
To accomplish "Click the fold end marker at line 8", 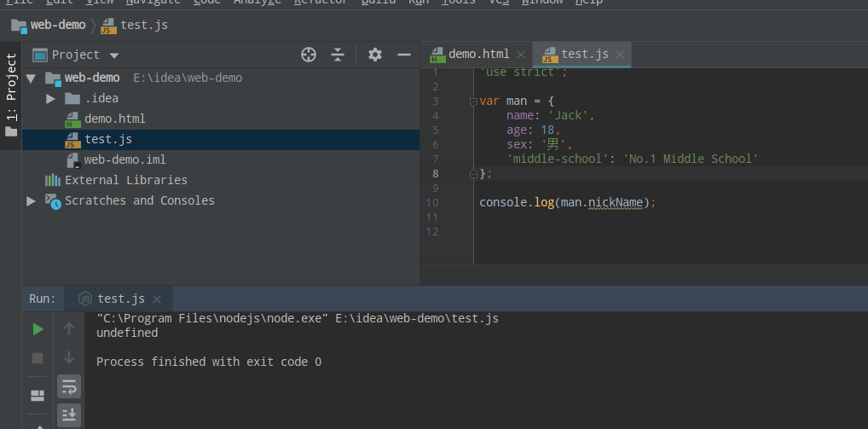I will [473, 174].
